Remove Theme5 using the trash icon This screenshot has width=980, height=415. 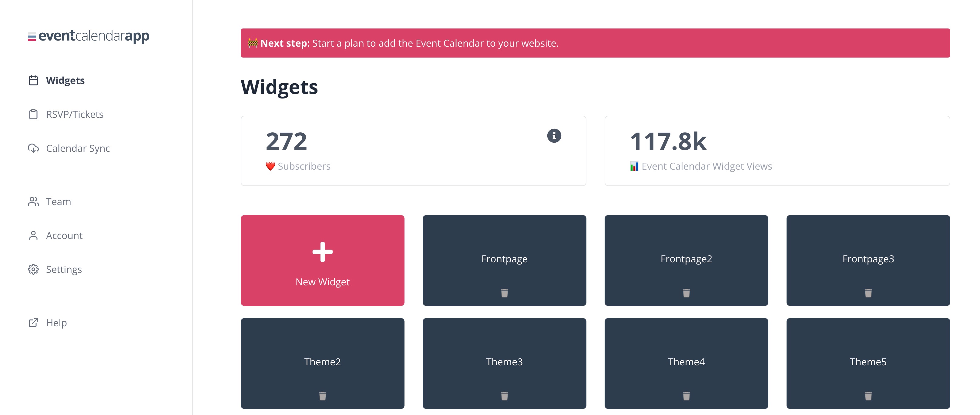[868, 396]
